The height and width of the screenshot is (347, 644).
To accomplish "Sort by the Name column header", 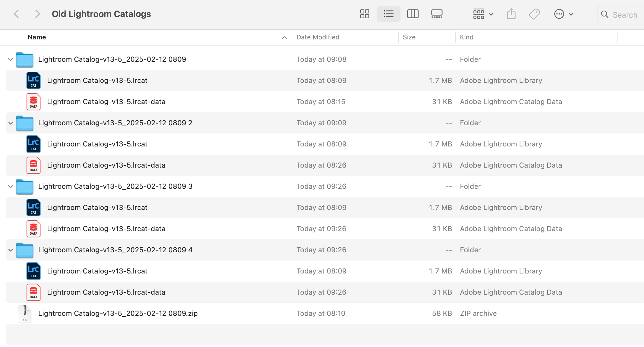I will (37, 37).
